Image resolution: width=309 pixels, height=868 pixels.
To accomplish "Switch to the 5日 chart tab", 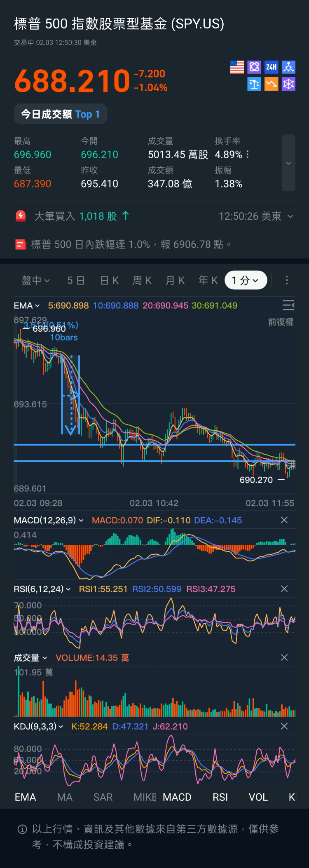I will (76, 280).
